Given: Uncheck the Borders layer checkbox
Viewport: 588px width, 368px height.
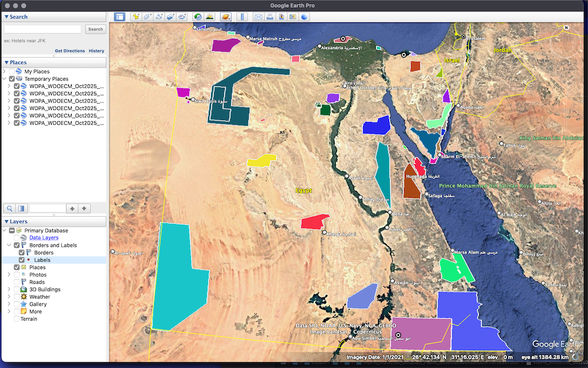Looking at the screenshot, I should 22,253.
